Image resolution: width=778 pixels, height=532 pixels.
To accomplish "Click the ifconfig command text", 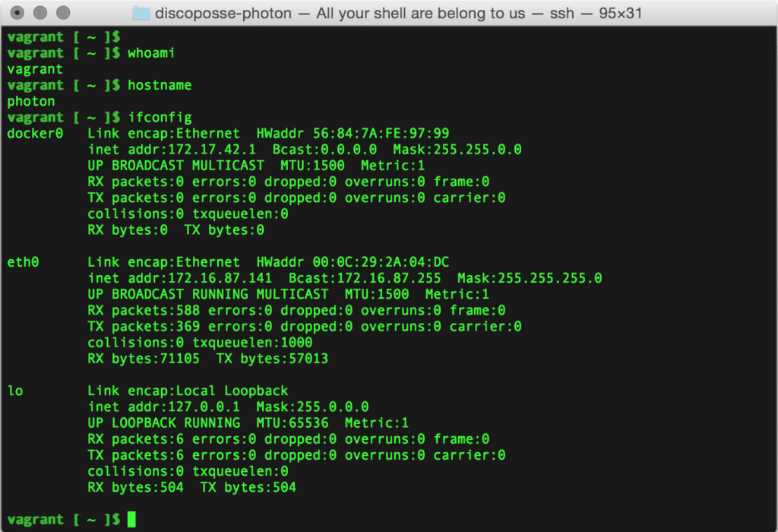I will [x=161, y=117].
